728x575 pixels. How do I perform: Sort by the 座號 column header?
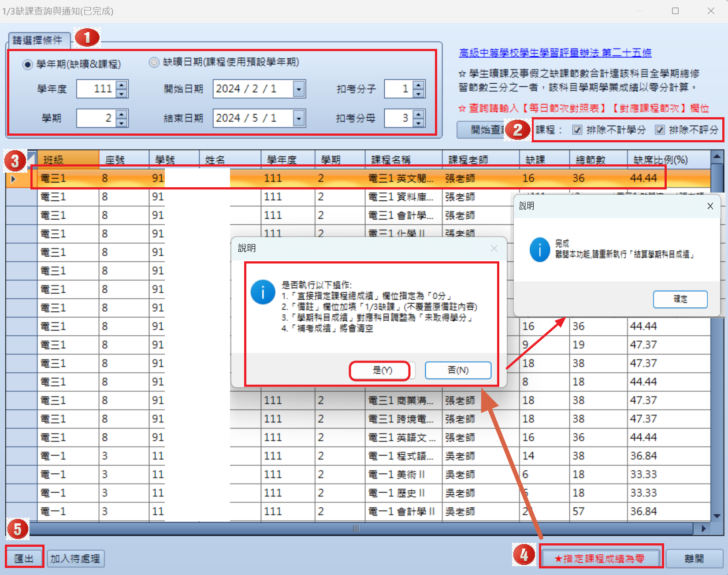pyautogui.click(x=124, y=160)
